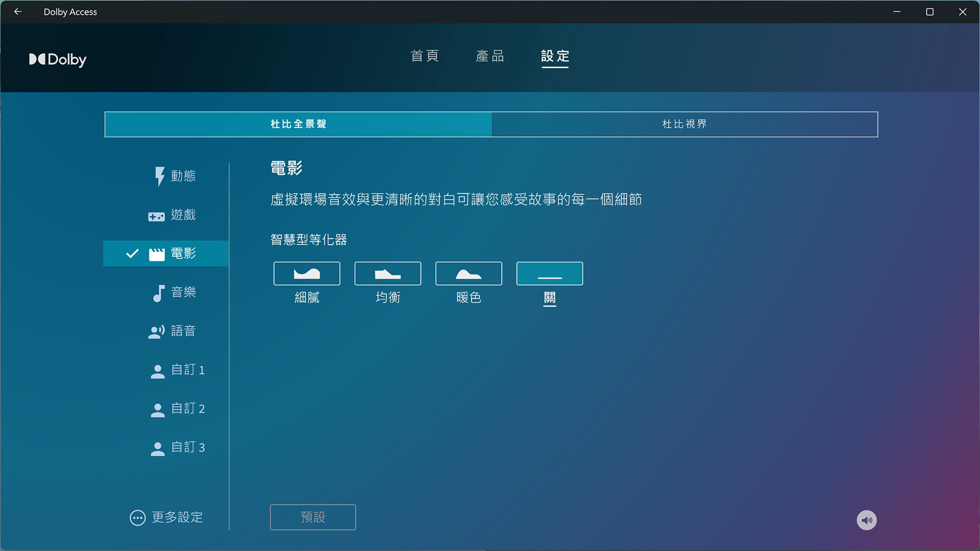Select the 音樂 profile label
The image size is (980, 551).
tap(183, 292)
